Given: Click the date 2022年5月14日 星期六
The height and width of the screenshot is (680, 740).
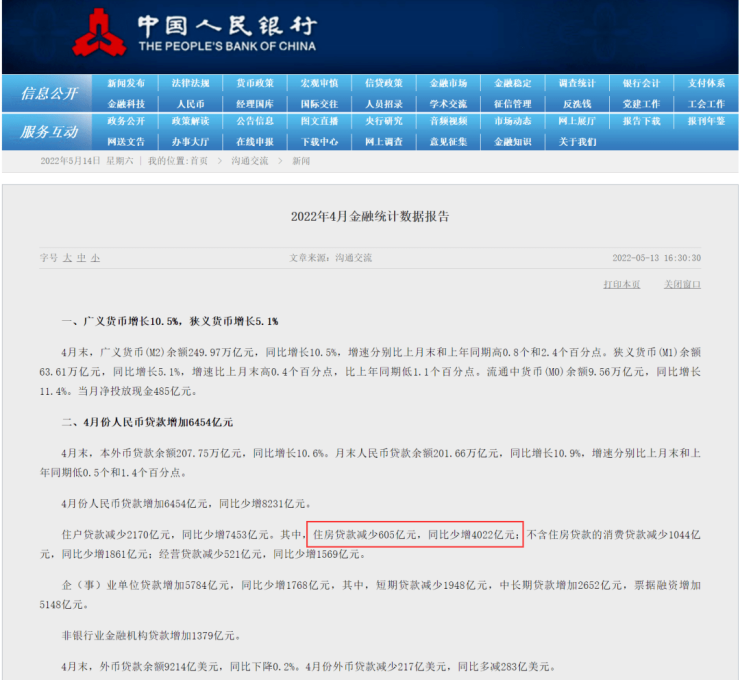Looking at the screenshot, I should [87, 161].
